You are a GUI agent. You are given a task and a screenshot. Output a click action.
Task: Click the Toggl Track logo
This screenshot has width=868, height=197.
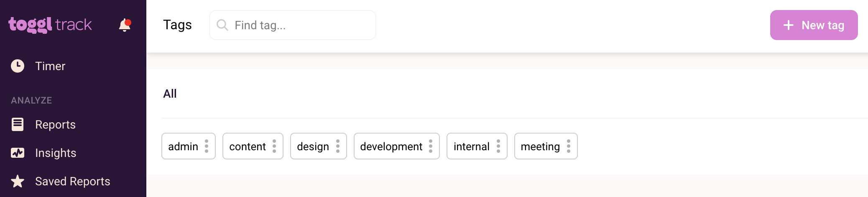[50, 25]
